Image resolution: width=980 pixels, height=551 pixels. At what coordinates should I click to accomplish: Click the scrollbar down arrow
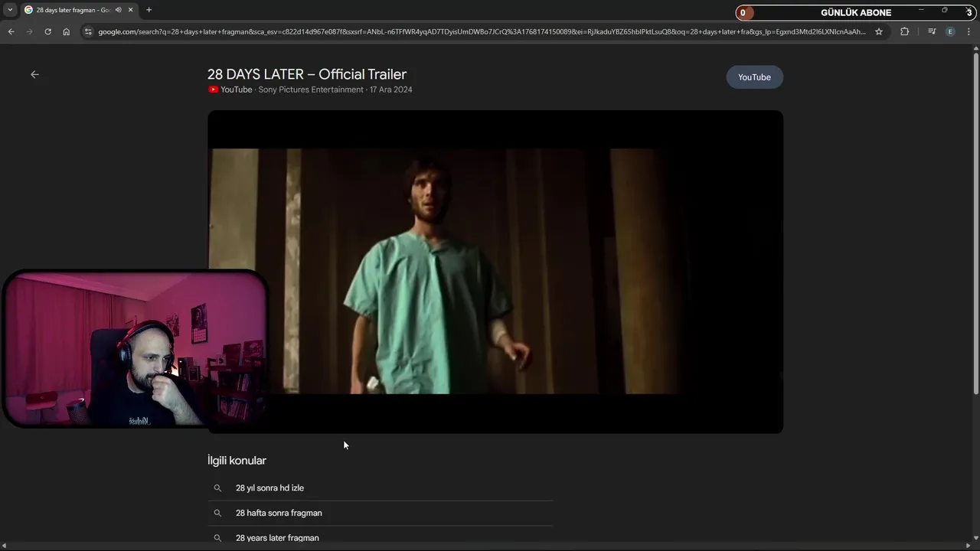tap(975, 536)
